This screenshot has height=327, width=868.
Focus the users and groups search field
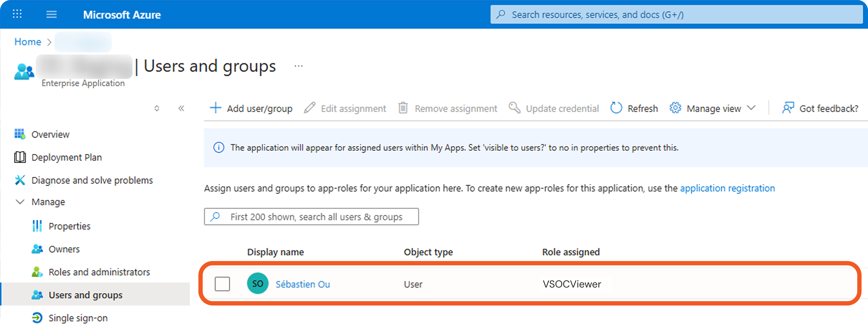[x=316, y=217]
